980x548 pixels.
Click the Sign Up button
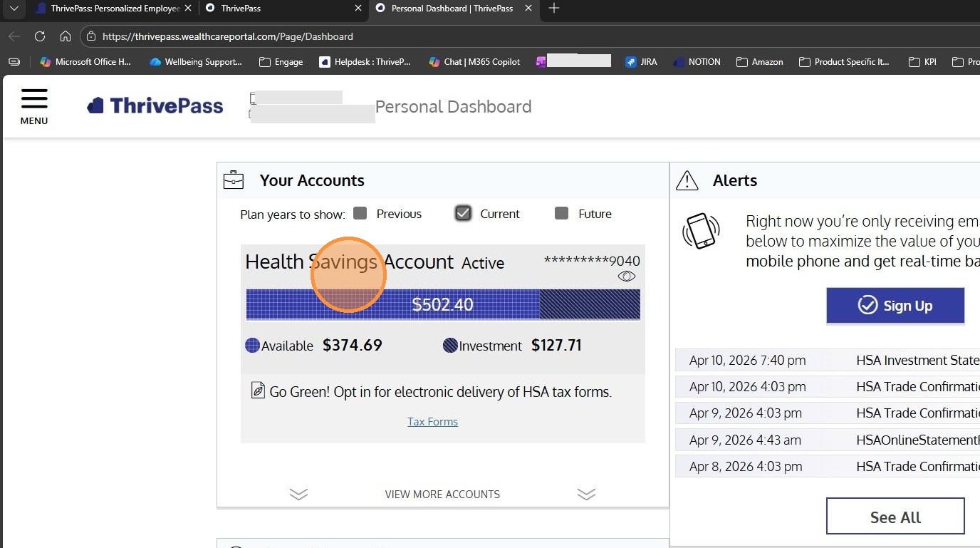(895, 306)
